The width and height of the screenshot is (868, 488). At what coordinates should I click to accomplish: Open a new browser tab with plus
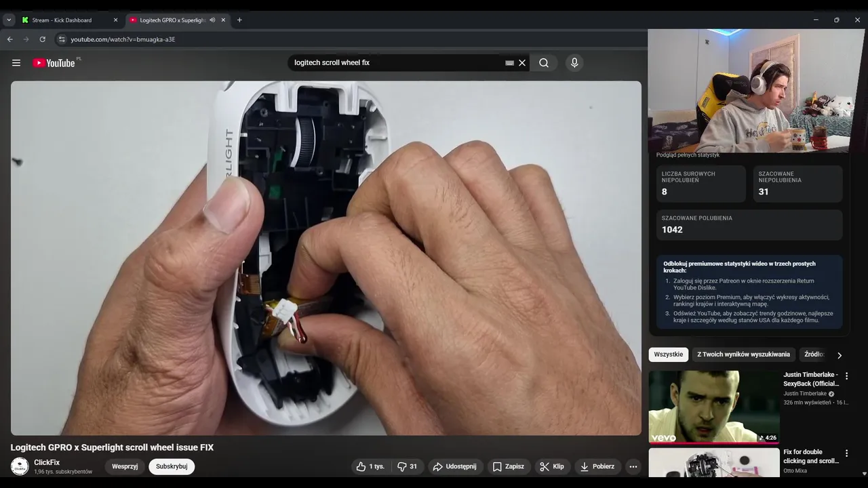239,20
